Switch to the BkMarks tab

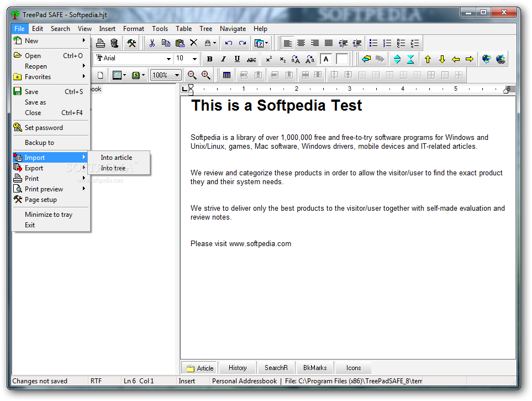315,368
